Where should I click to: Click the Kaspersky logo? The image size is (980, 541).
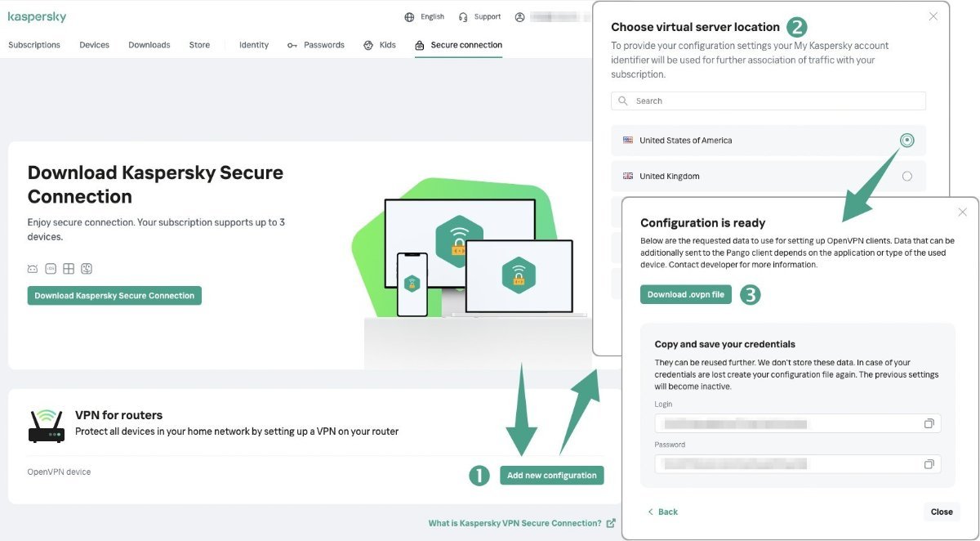pos(37,17)
